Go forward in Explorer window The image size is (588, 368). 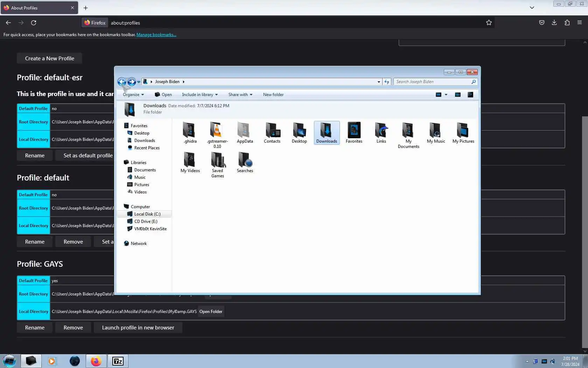pos(132,82)
